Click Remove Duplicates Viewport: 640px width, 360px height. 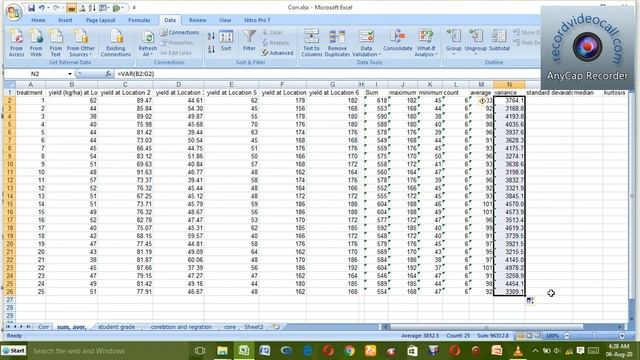pos(337,42)
